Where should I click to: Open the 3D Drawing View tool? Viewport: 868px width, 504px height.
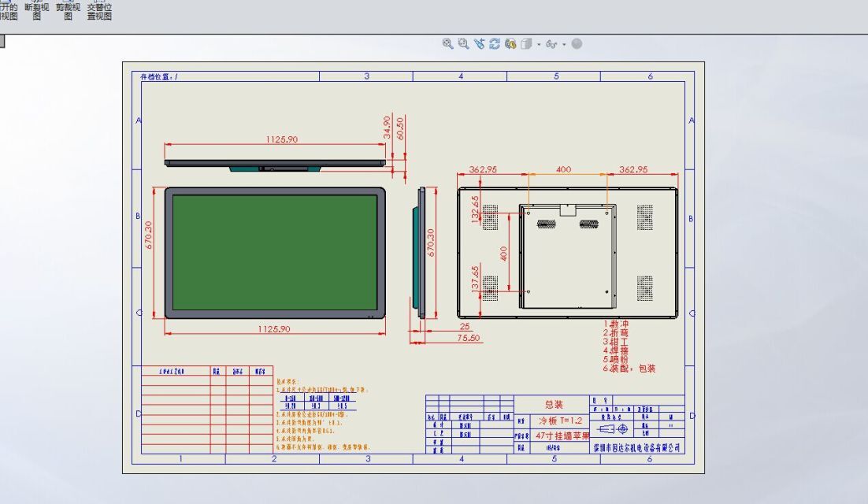[x=510, y=44]
